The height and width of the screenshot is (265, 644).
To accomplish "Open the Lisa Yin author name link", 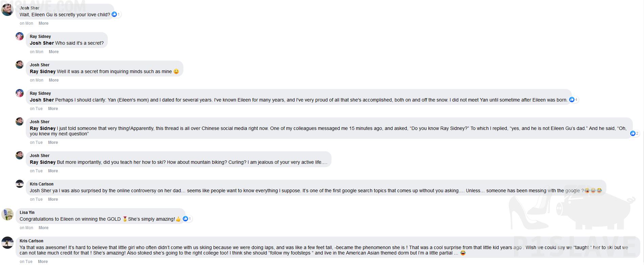I will [27, 213].
